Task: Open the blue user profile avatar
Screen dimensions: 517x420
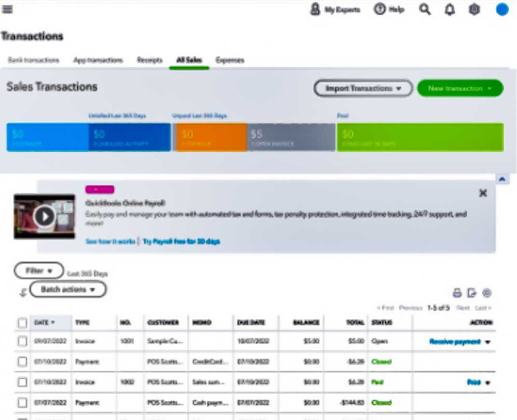Action: 502,9
